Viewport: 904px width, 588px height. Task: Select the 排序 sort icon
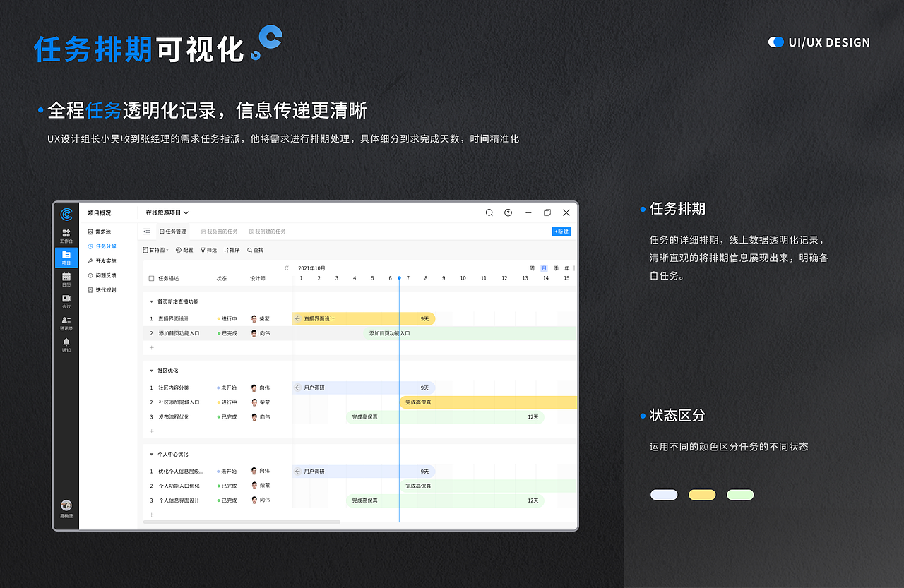pos(232,250)
